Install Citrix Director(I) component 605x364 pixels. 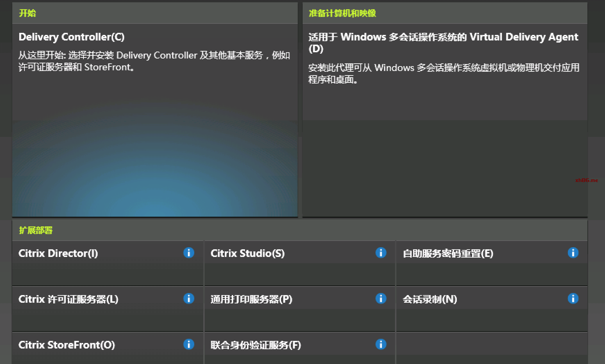pos(58,254)
